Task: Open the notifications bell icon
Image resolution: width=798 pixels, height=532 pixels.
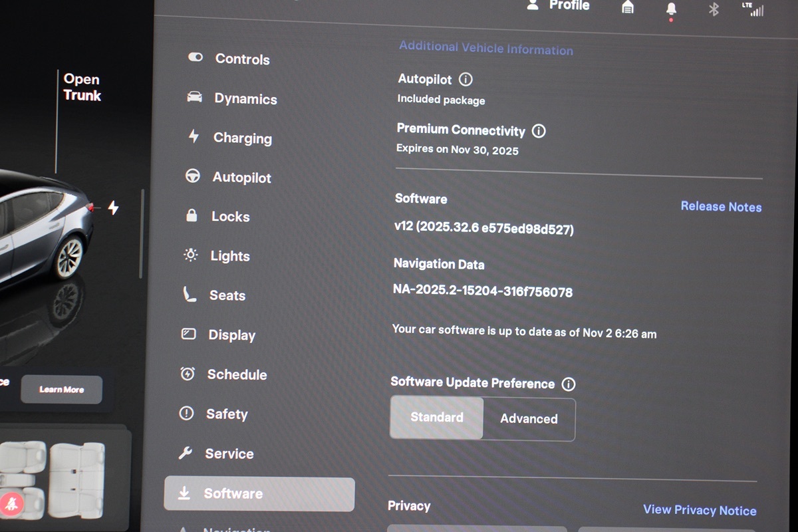Action: click(671, 9)
